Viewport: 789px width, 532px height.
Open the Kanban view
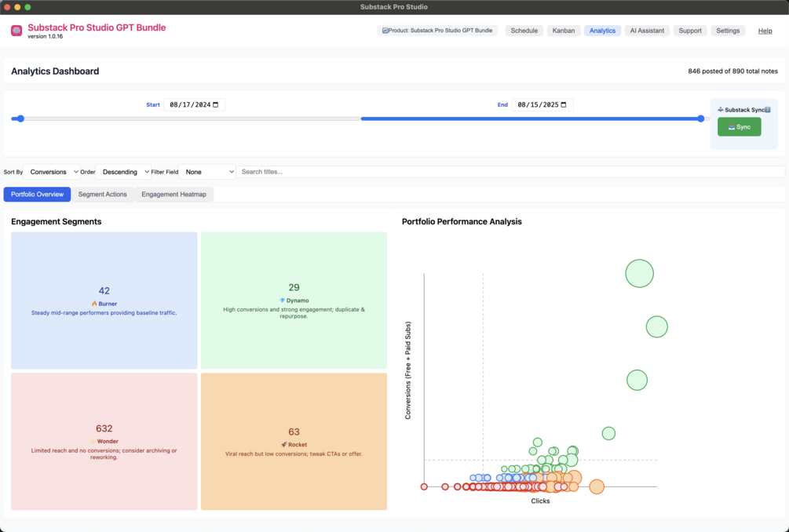[x=563, y=31]
